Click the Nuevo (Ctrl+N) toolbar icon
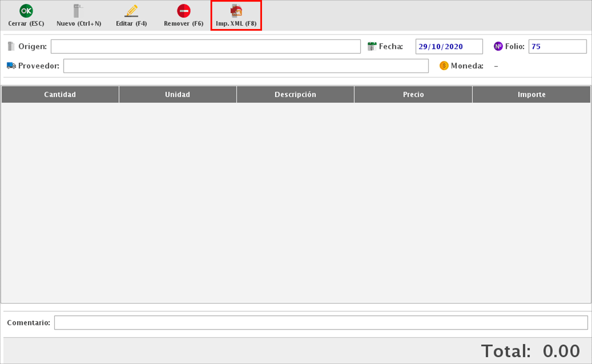The height and width of the screenshot is (364, 592). [x=78, y=11]
